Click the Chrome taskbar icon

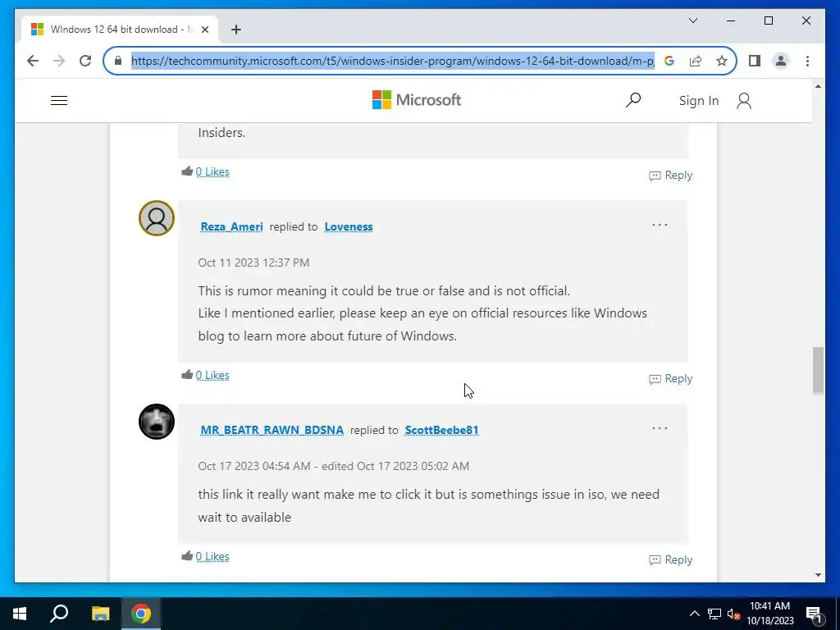(x=141, y=614)
